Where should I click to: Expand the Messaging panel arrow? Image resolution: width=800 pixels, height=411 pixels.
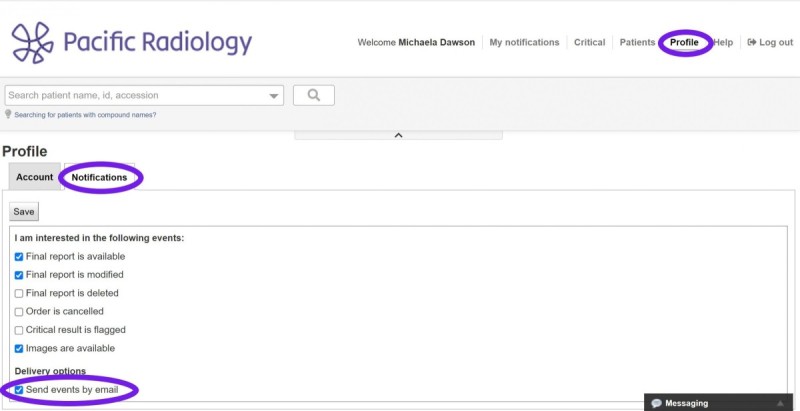point(780,403)
